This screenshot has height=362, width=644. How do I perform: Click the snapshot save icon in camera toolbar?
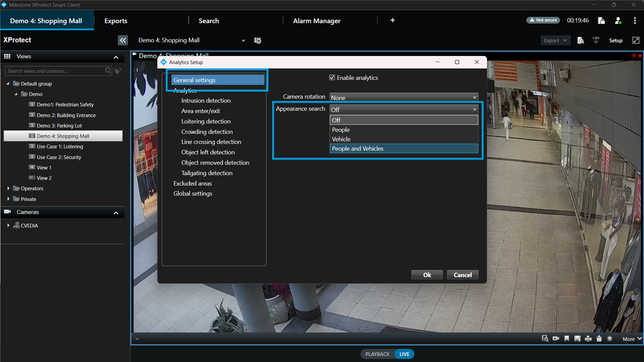(577, 339)
